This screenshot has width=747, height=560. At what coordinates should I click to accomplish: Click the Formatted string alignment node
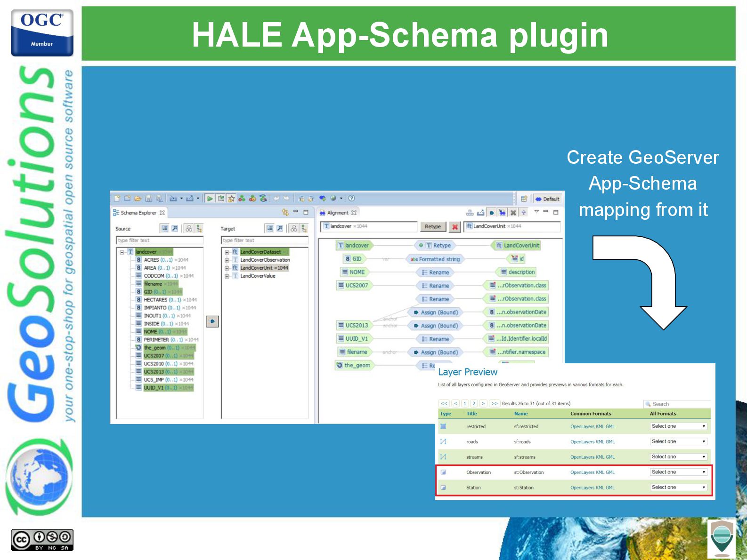click(x=435, y=259)
